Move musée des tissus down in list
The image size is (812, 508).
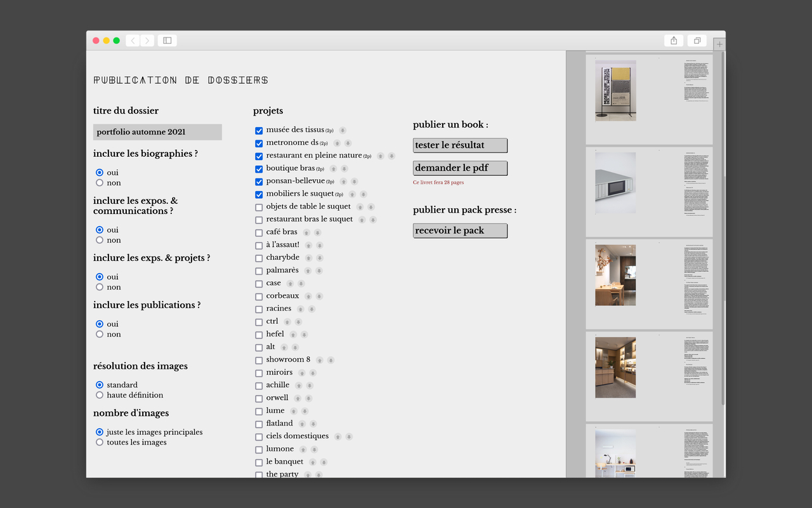343,130
